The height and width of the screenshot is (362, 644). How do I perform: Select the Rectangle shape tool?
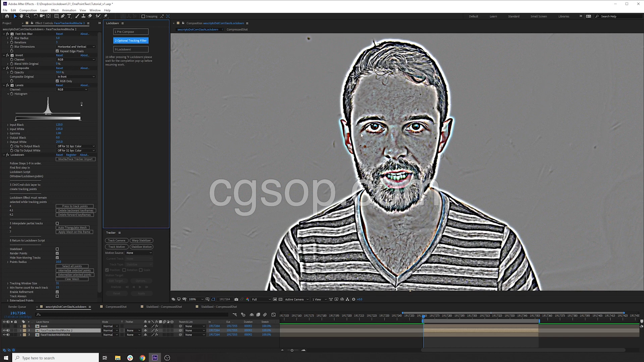[56, 16]
